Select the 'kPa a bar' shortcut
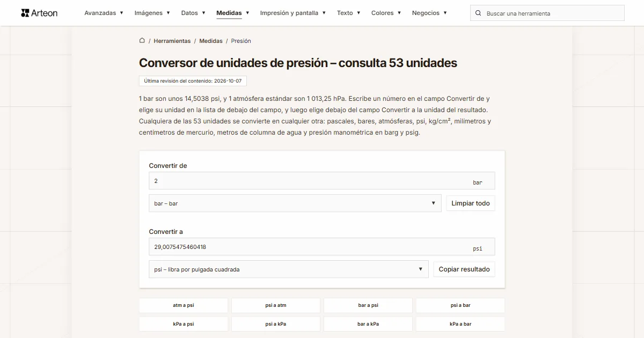 click(460, 324)
